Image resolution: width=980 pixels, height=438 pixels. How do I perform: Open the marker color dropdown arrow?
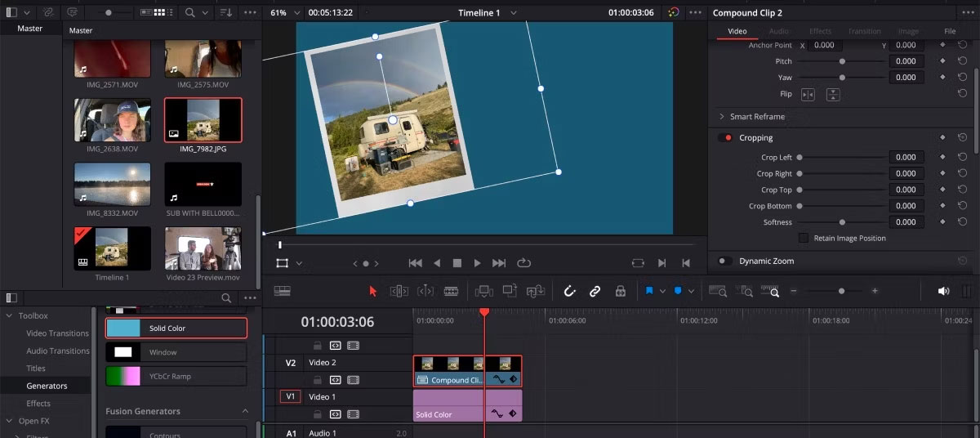pos(691,292)
